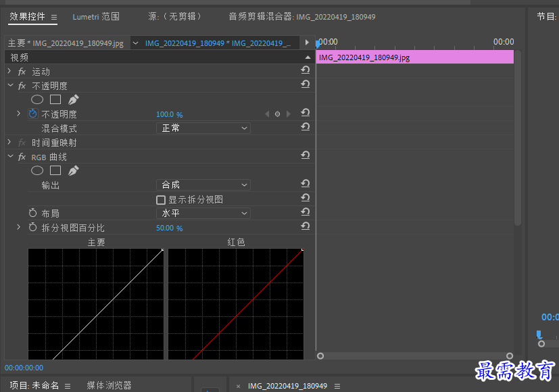559x392 pixels.
Task: Click the blue playhead marker
Action: [x=318, y=44]
